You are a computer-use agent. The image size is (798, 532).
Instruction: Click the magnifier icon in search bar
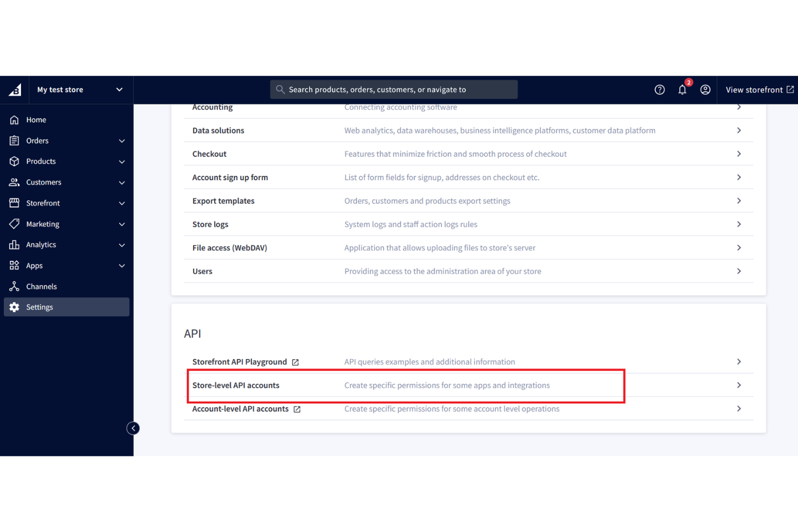click(x=280, y=89)
